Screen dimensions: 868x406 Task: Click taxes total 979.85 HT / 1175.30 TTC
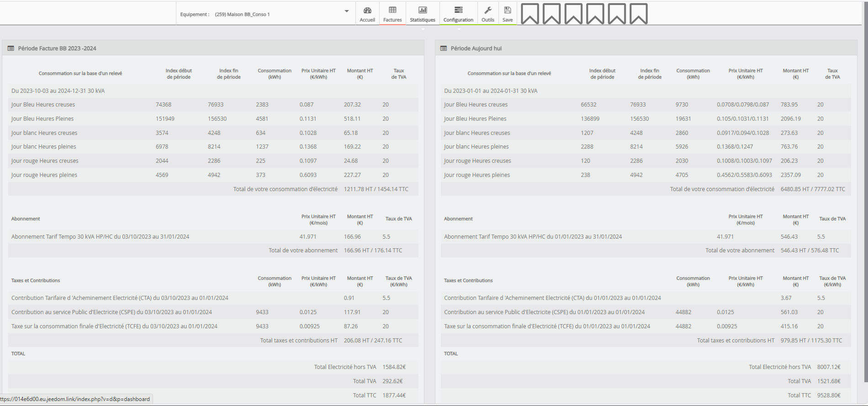(x=811, y=341)
